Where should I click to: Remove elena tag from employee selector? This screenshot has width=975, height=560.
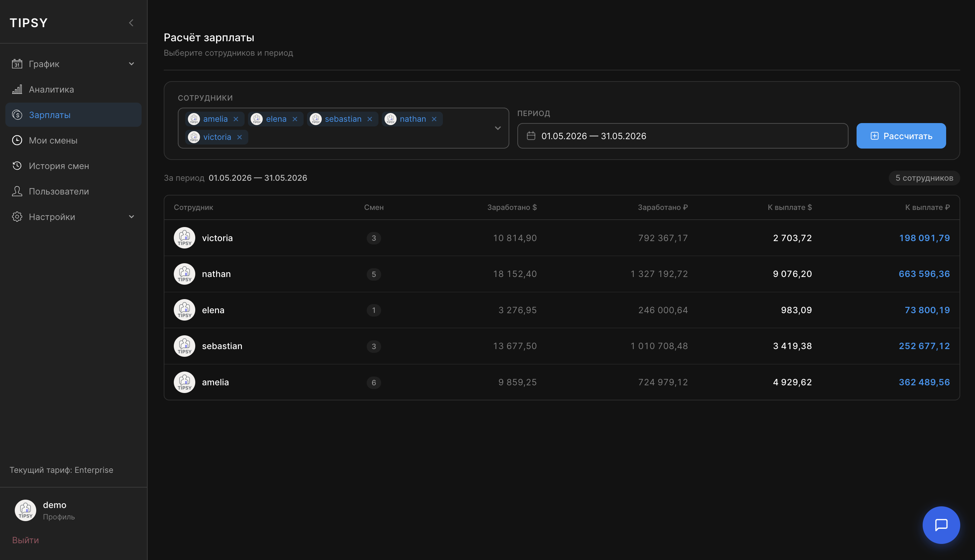click(295, 119)
